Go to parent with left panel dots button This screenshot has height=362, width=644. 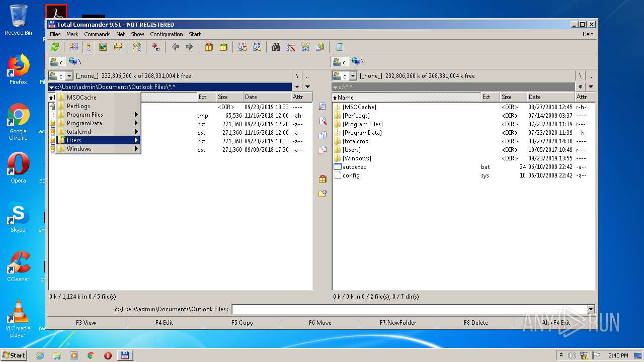(x=307, y=76)
